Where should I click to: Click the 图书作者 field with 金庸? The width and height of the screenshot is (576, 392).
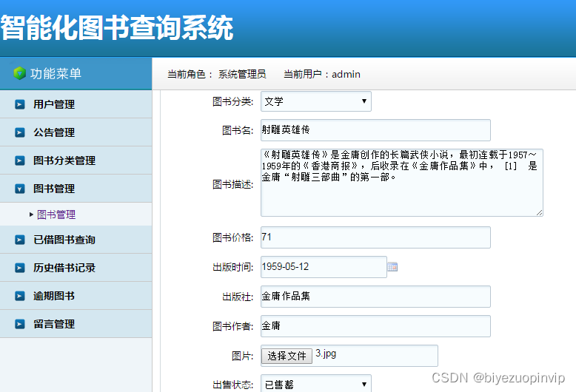[x=375, y=326]
